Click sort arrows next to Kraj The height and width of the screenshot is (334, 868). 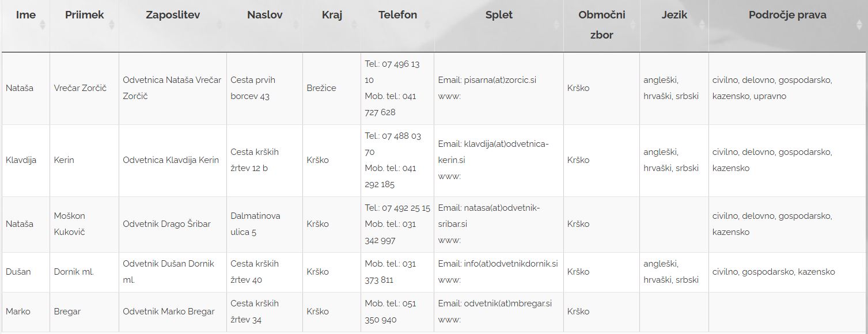tap(354, 25)
